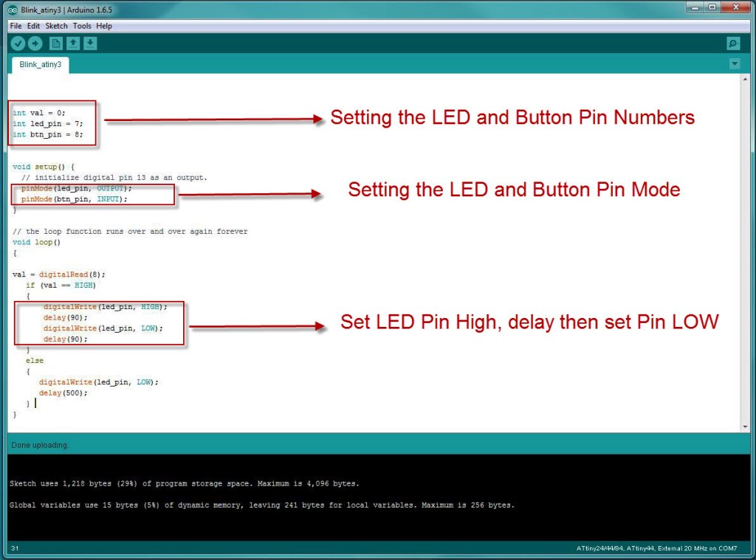Click the editor scrollbar up arrow
756x560 pixels.
(746, 79)
